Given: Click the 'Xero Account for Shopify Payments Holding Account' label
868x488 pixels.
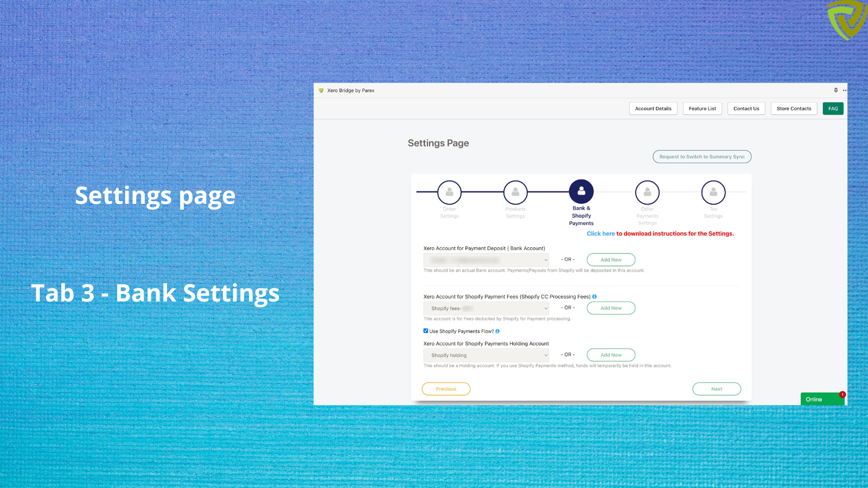Looking at the screenshot, I should tap(486, 344).
